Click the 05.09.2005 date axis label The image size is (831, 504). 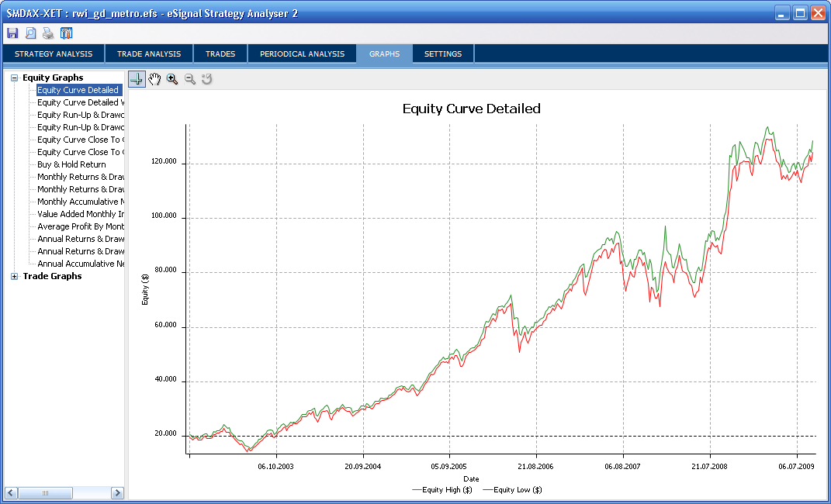[x=449, y=467]
